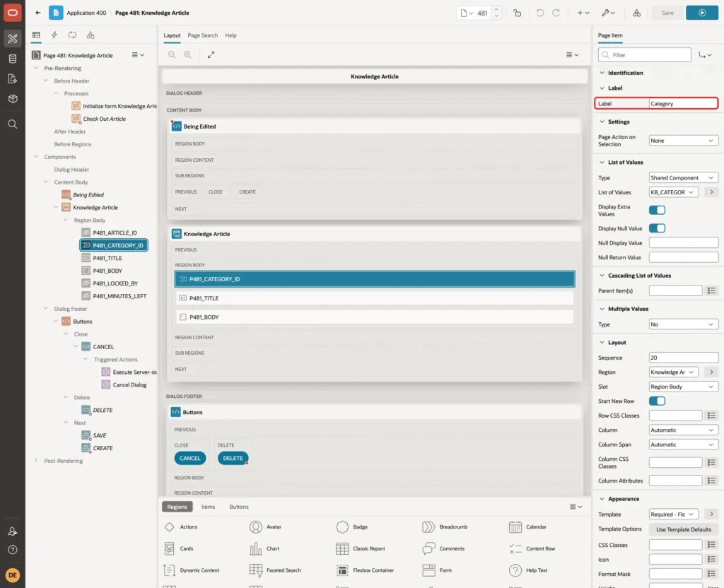
Task: Click the Save and Run Page button
Action: (x=702, y=13)
